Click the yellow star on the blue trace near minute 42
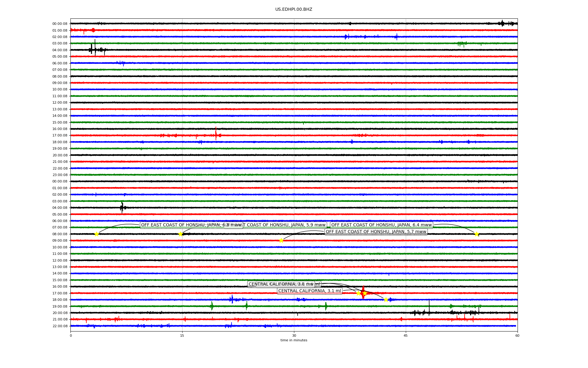Image resolution: width=588 pixels, height=368 pixels. (386, 300)
